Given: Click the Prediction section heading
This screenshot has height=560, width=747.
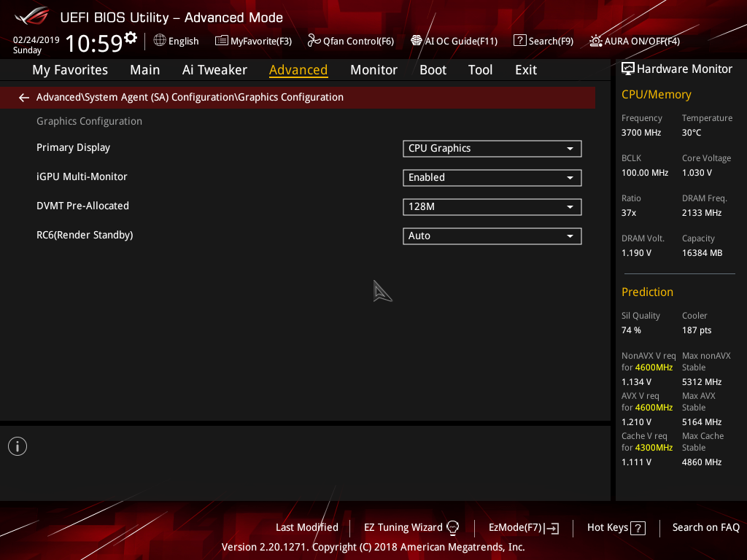Looking at the screenshot, I should tap(647, 292).
